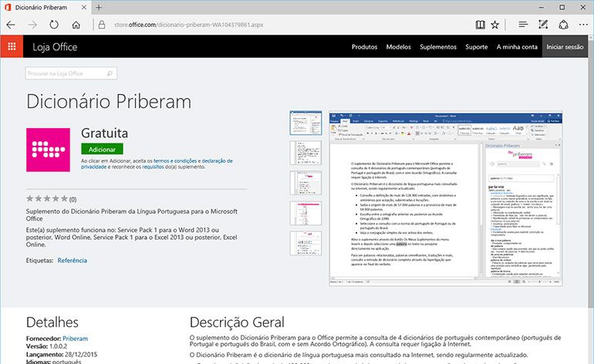Click Iniciar sessão to sign in
The image size is (594, 364).
565,47
